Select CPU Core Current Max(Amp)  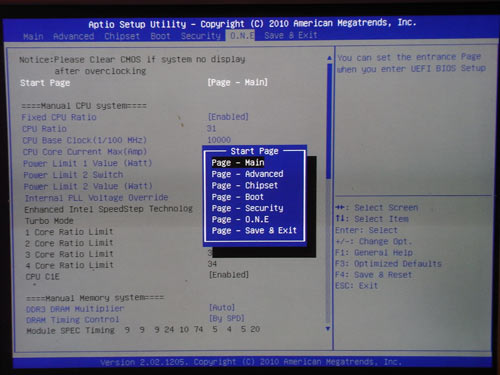point(85,152)
